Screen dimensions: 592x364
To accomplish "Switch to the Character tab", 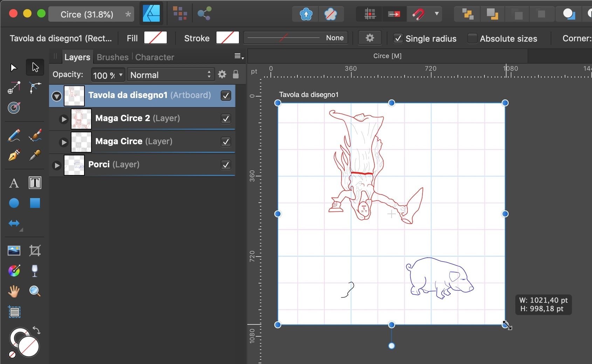I will [154, 57].
